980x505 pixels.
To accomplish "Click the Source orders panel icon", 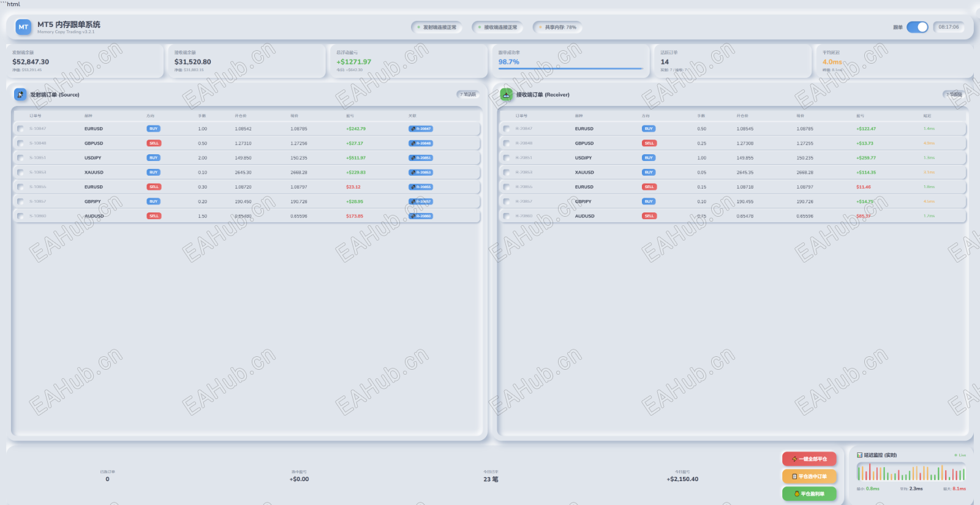I will 20,94.
